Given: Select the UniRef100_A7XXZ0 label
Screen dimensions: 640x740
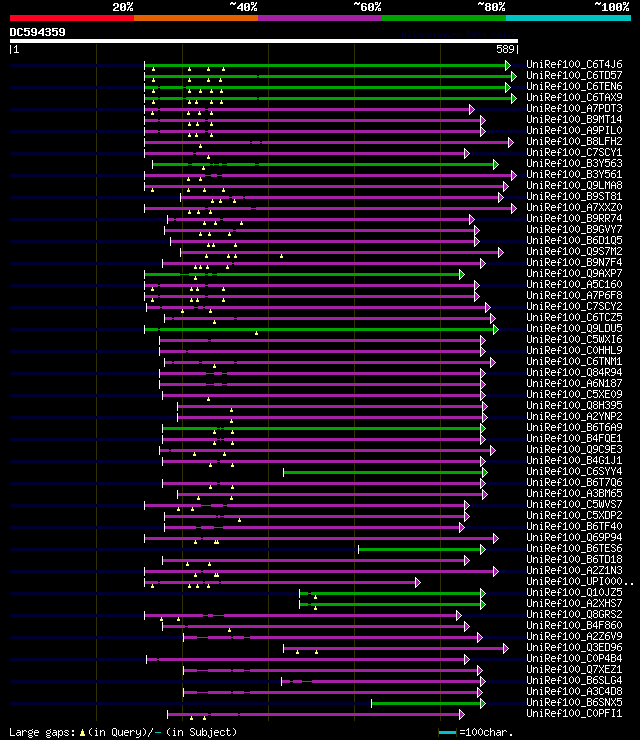Looking at the screenshot, I should [x=574, y=207].
